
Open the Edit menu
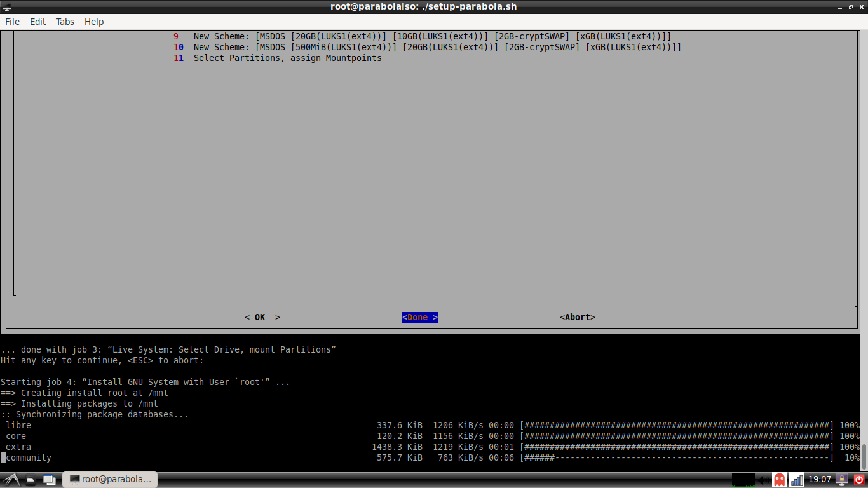tap(38, 22)
